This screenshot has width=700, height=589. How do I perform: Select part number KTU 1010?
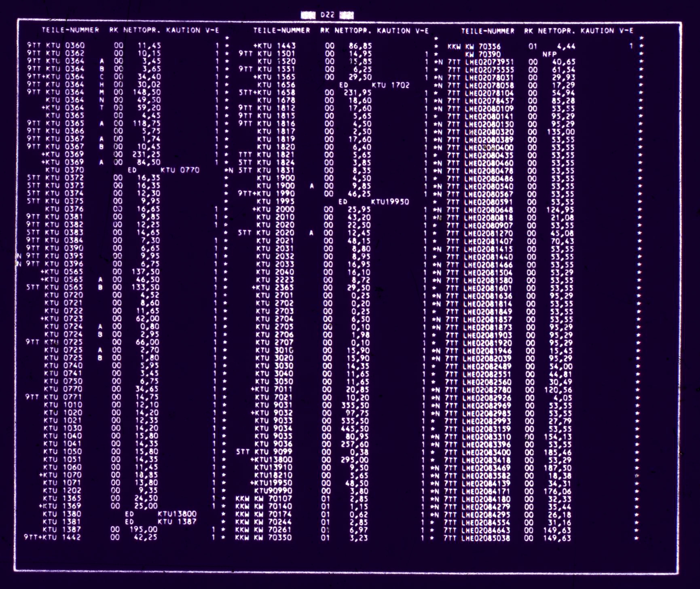click(x=63, y=405)
